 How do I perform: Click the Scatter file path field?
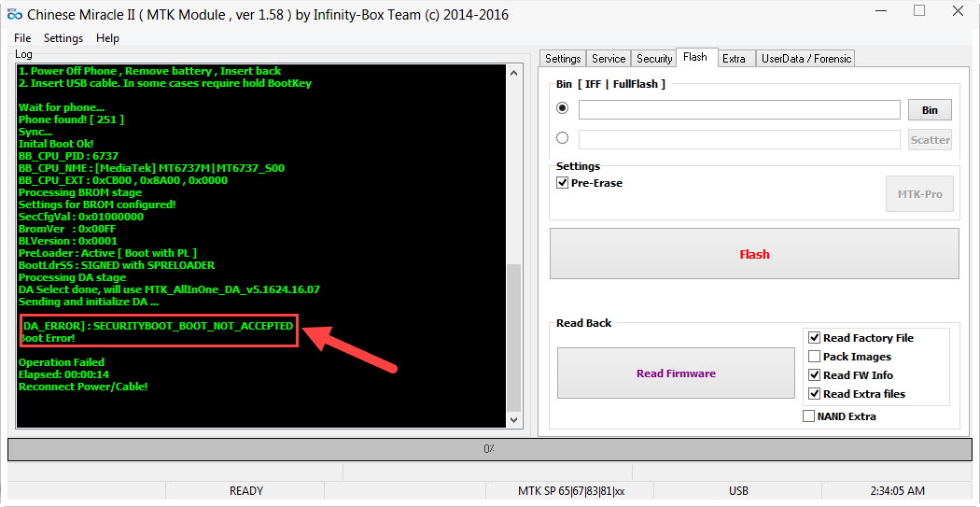point(739,139)
